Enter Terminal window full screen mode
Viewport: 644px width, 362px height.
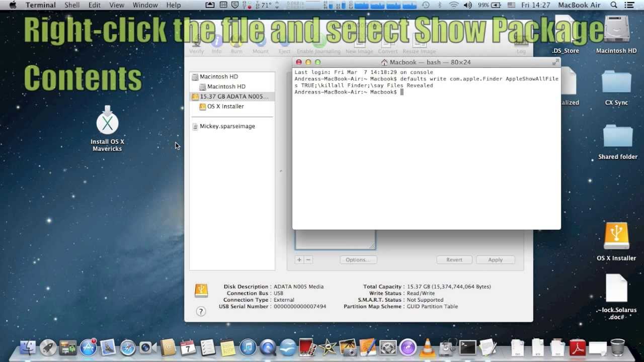coord(555,62)
